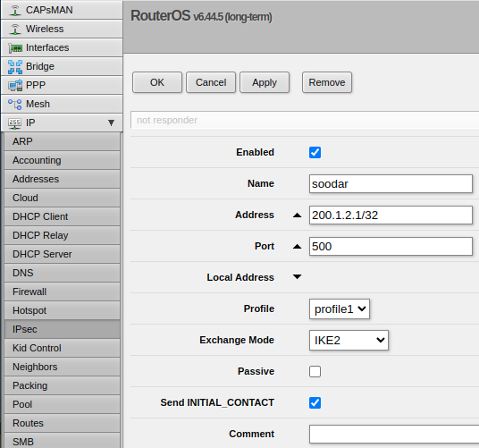Open the Accounting submenu item

coord(62,160)
